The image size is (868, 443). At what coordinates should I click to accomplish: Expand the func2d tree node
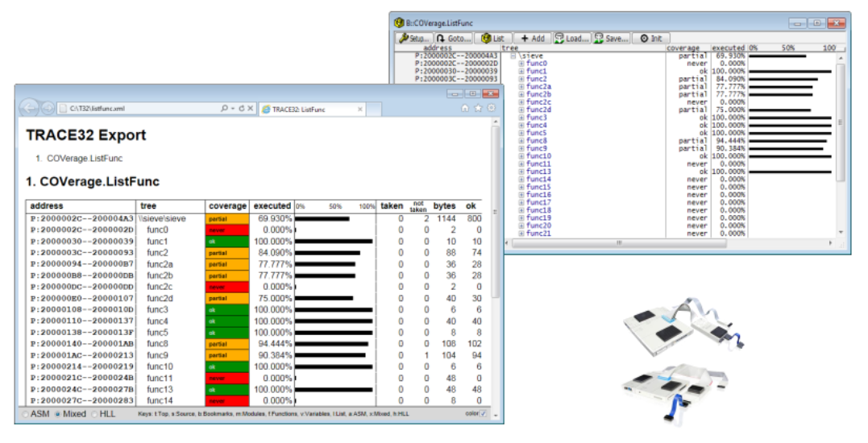[521, 110]
